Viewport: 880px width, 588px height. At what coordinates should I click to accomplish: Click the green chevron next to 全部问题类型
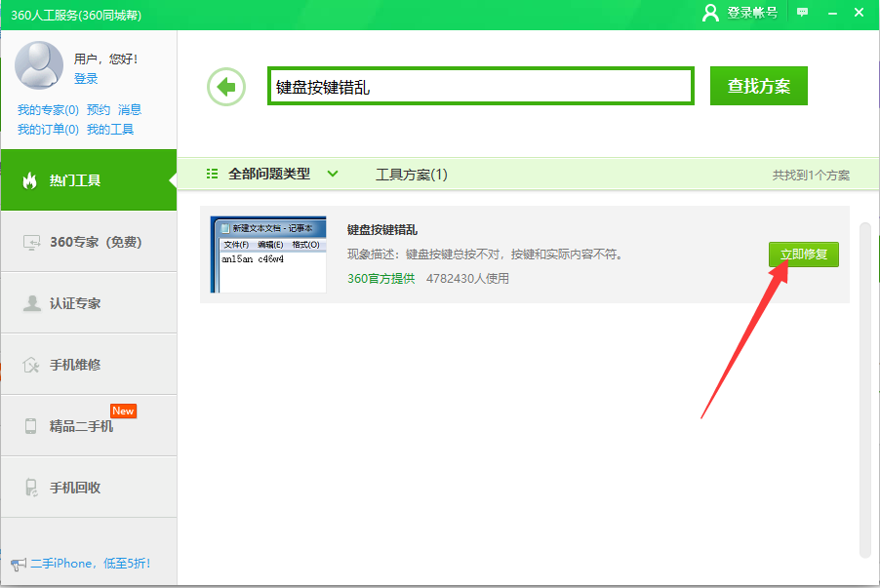click(x=333, y=175)
